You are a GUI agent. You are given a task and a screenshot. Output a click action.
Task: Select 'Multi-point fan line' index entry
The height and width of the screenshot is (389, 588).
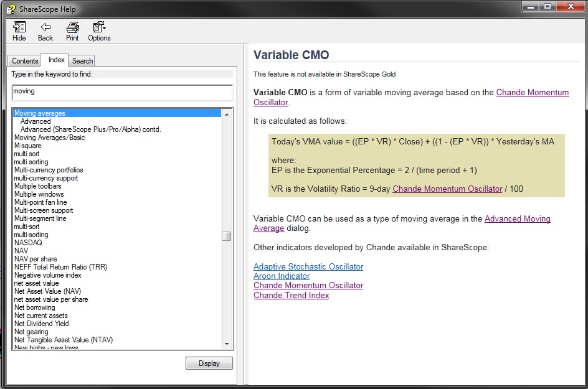coord(40,202)
